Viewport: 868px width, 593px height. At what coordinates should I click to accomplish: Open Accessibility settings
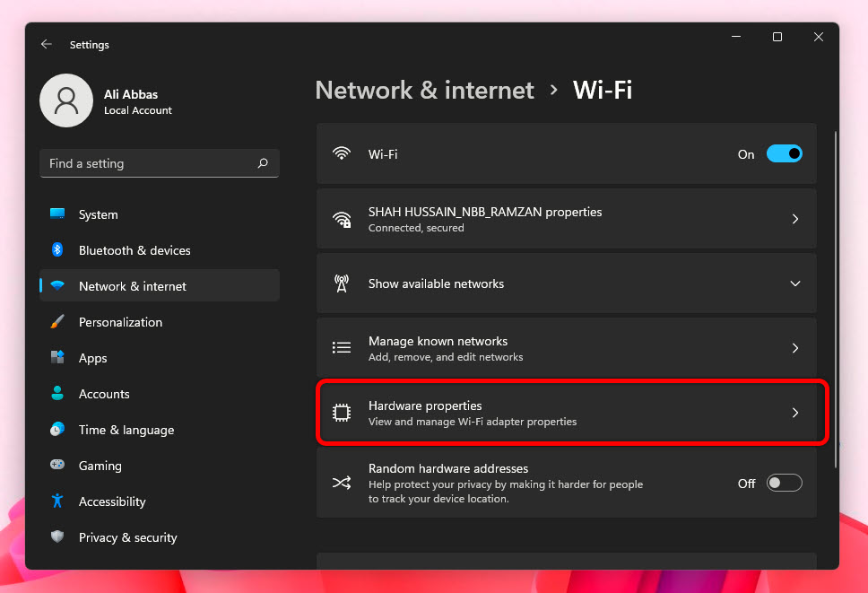160,501
